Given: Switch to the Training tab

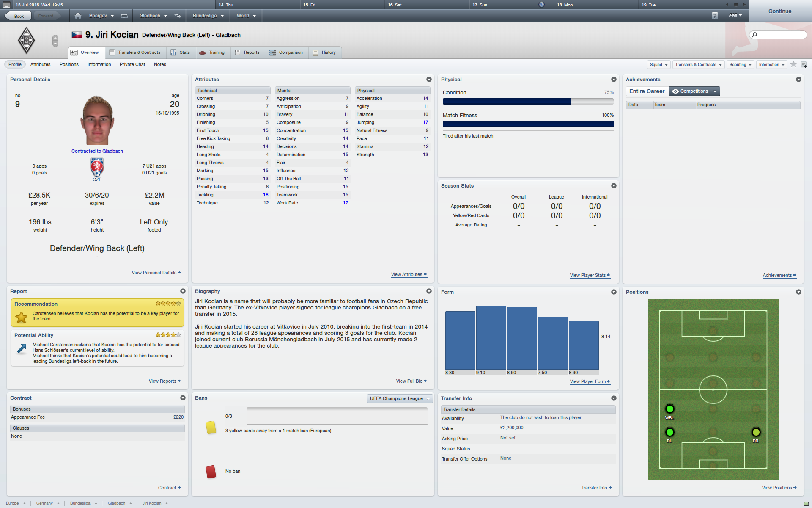Looking at the screenshot, I should (212, 52).
